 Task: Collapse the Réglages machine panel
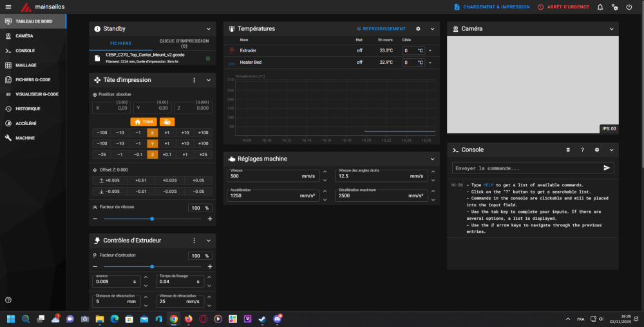[x=433, y=159]
